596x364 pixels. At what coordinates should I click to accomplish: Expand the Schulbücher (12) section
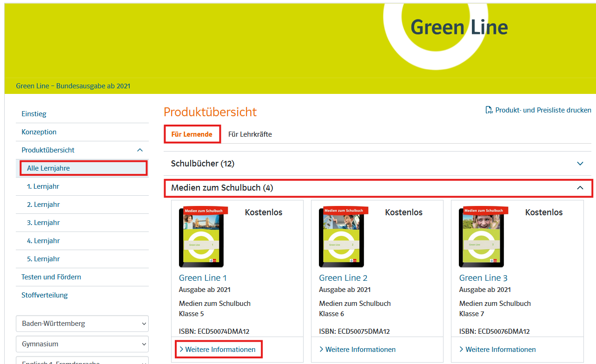(378, 164)
